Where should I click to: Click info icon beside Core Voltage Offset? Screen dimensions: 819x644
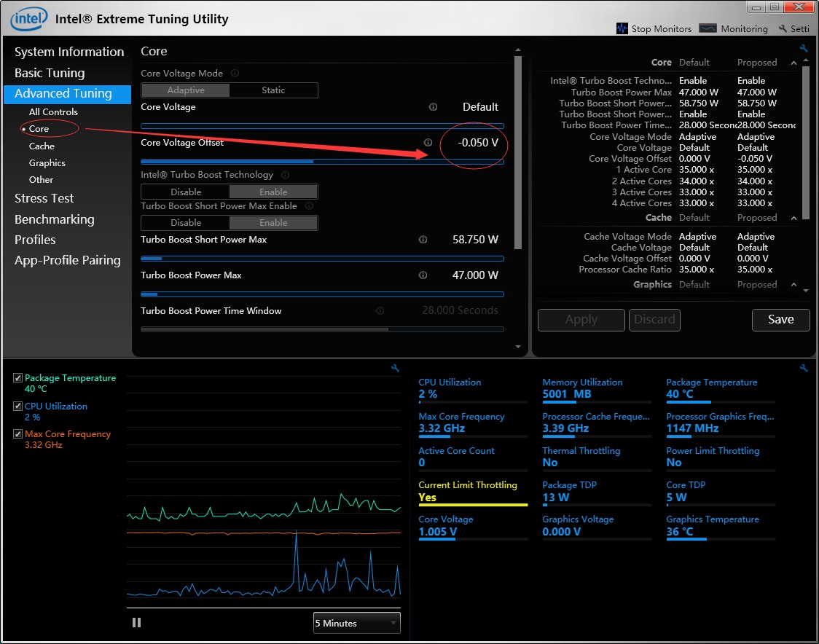click(x=428, y=143)
